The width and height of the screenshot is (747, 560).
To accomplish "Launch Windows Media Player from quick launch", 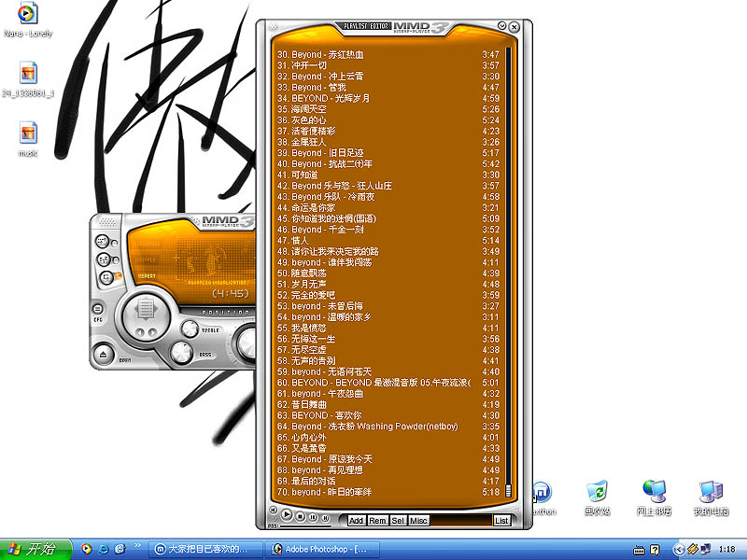I will (86, 549).
